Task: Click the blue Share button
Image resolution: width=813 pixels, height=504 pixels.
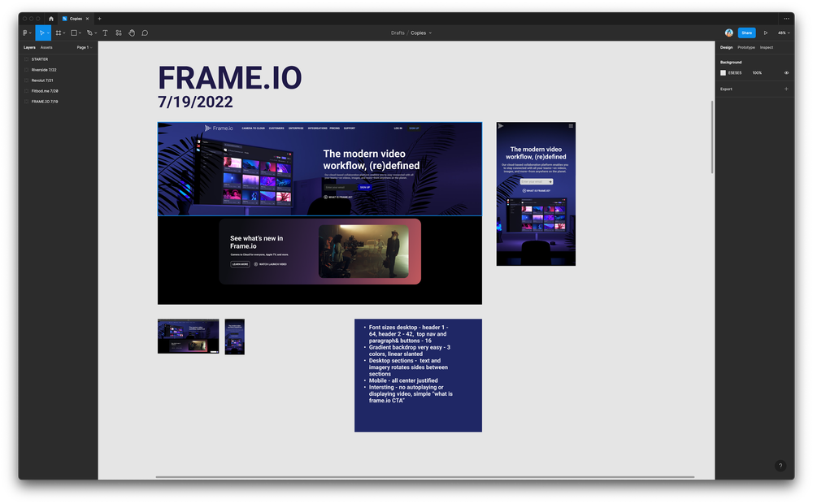Action: pyautogui.click(x=746, y=33)
